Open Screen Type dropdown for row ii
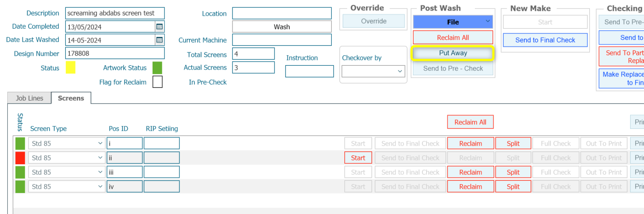Image resolution: width=644 pixels, height=214 pixels. click(x=66, y=158)
